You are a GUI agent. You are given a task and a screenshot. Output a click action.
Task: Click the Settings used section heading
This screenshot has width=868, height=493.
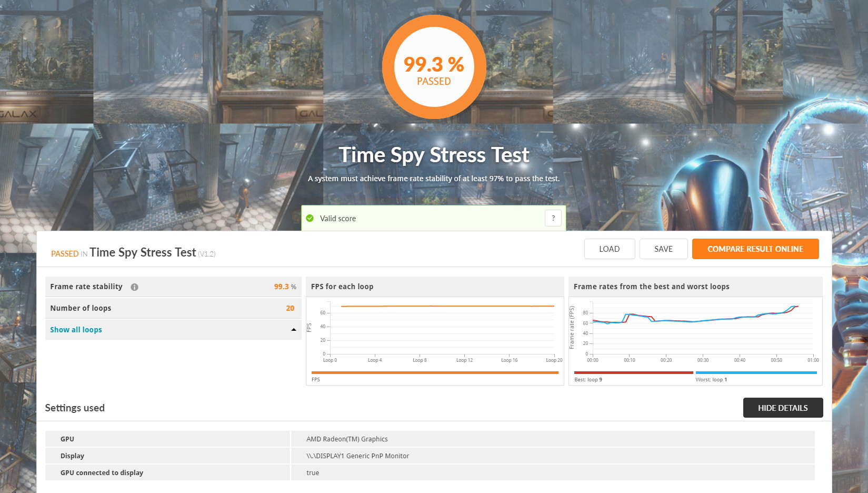click(x=75, y=408)
